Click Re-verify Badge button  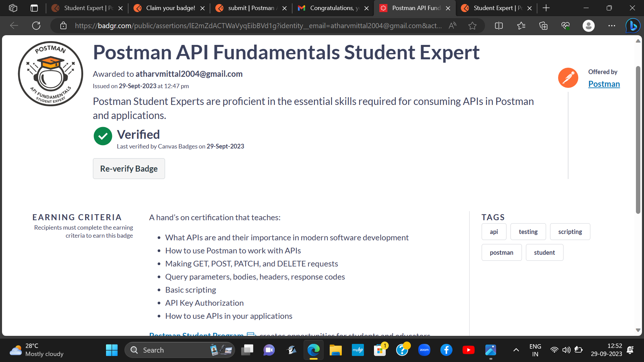[129, 169]
